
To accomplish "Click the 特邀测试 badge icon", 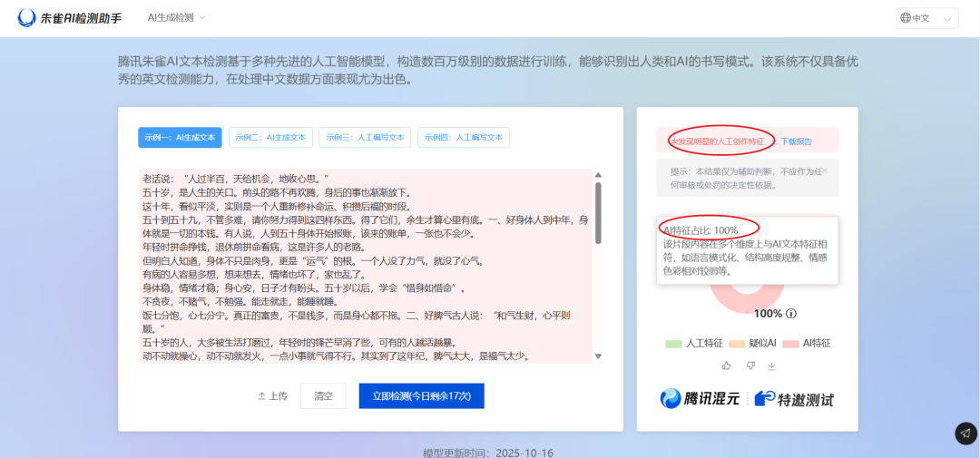I will tap(764, 399).
